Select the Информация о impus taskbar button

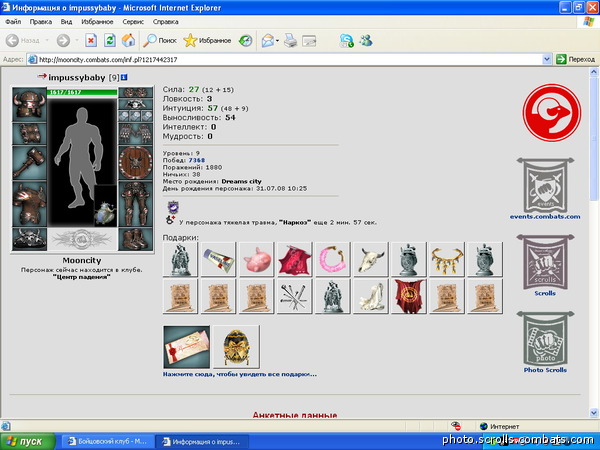(x=202, y=442)
